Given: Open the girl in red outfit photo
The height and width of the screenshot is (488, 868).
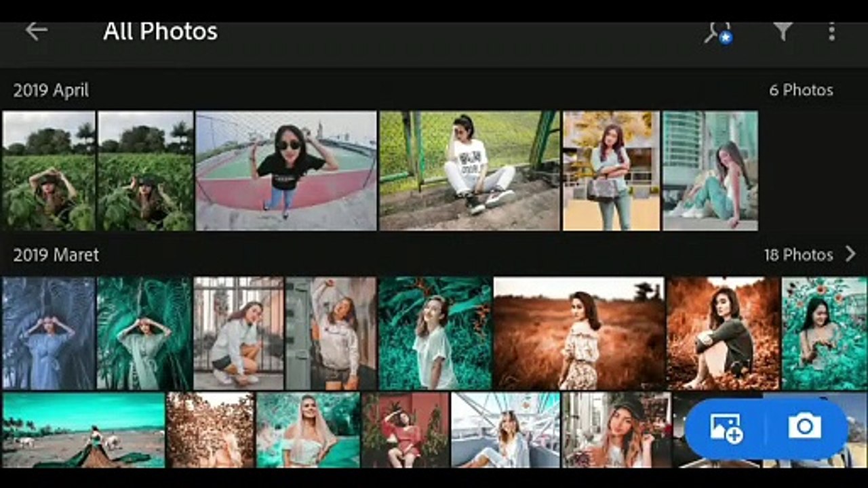Looking at the screenshot, I should tap(406, 430).
